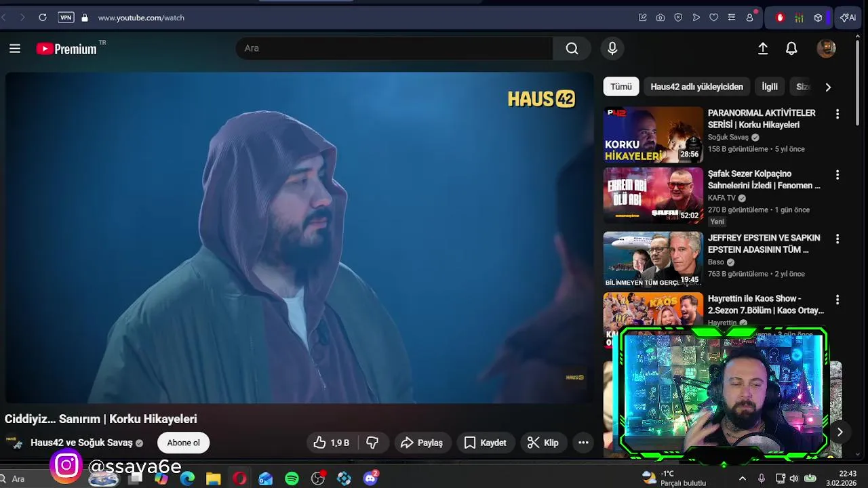
Task: Open the browser profile person icon
Action: 750,18
